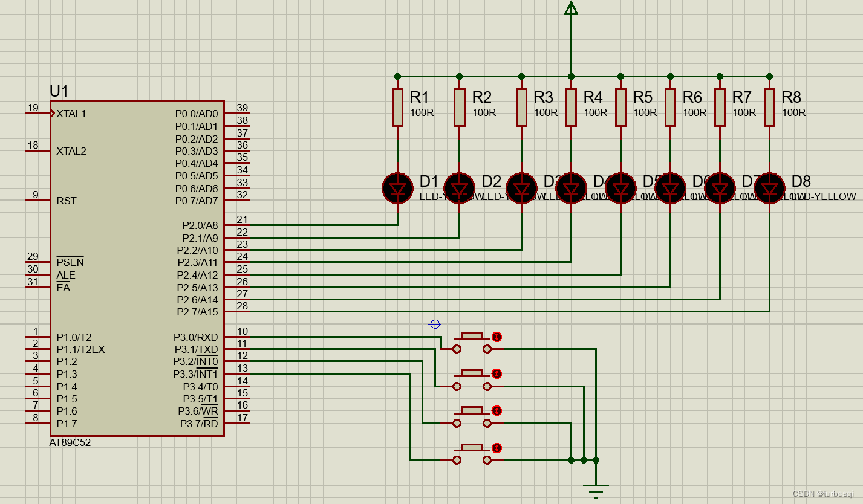Viewport: 863px width, 504px height.
Task: Click the R1 reference label
Action: point(419,97)
